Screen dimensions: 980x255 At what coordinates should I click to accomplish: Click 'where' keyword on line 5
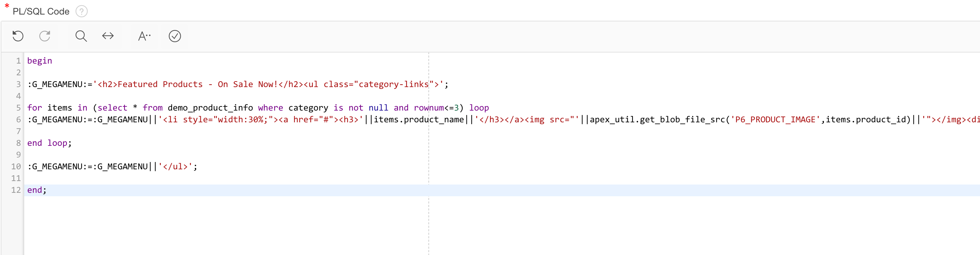tap(271, 108)
